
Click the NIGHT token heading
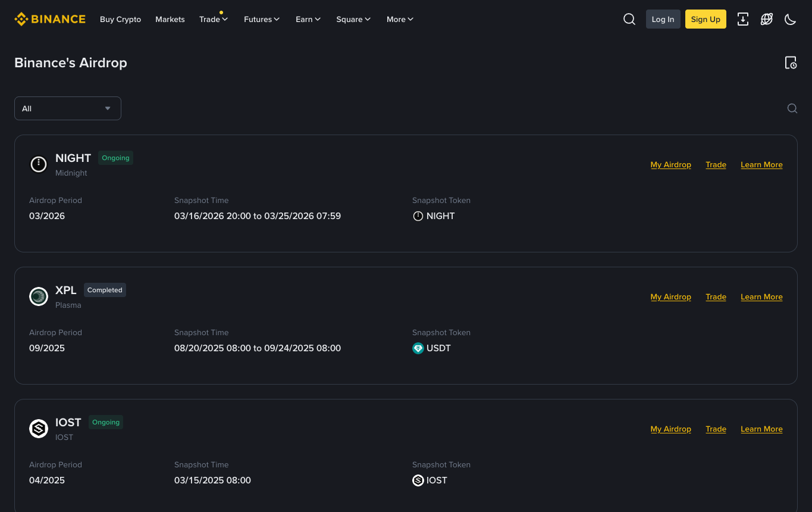[x=73, y=158]
